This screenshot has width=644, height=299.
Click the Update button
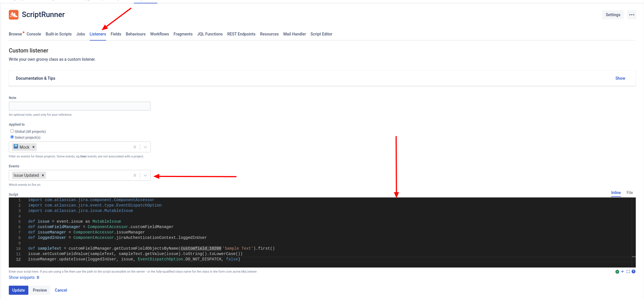(18, 290)
